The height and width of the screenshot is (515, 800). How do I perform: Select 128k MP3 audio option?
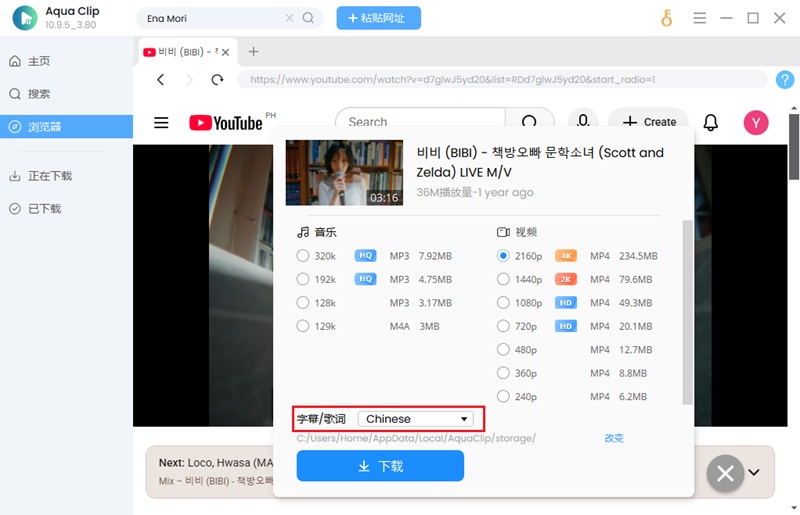pos(303,303)
